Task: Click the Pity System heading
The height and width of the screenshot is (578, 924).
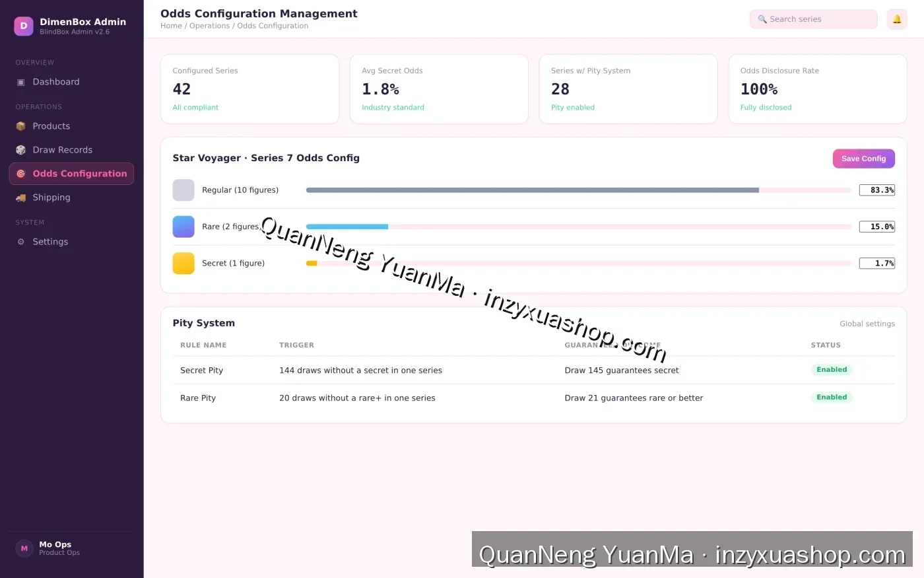Action: (x=203, y=323)
